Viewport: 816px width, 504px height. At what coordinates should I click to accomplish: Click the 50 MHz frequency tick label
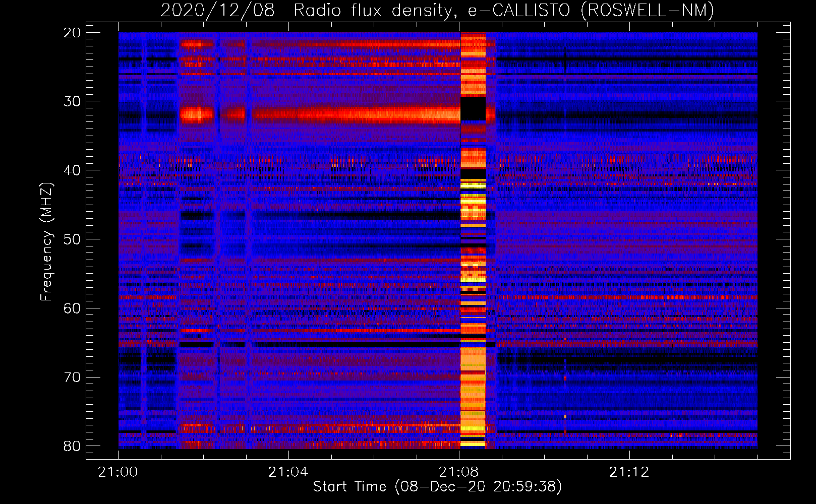(72, 239)
